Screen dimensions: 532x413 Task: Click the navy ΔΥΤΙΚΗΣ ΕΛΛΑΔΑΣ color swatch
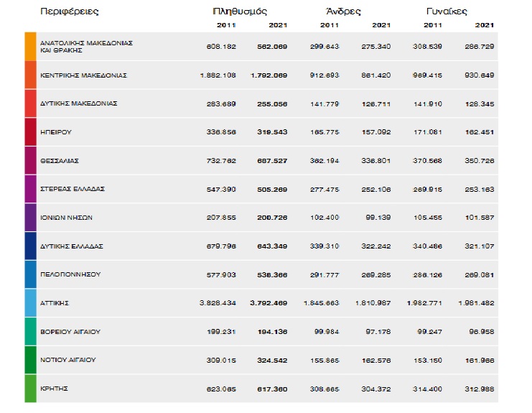pos(30,246)
